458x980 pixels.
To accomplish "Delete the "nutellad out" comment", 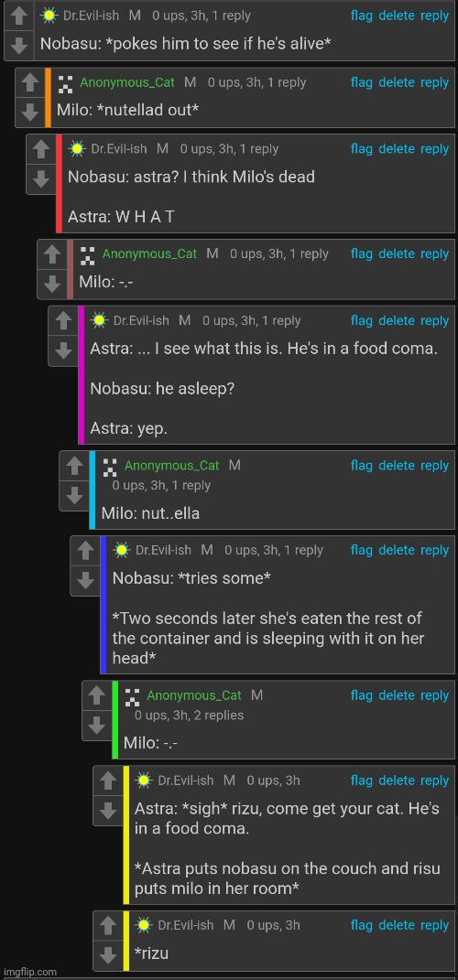I will [x=397, y=82].
